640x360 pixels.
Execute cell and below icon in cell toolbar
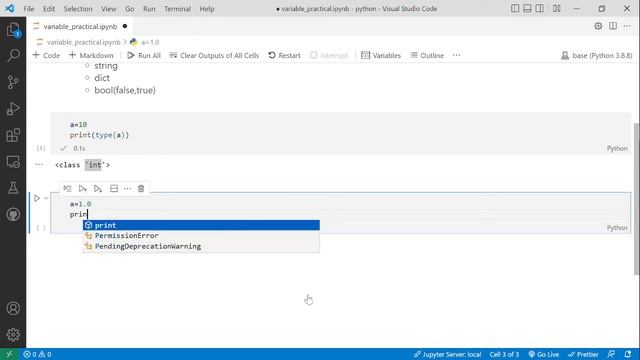98,189
